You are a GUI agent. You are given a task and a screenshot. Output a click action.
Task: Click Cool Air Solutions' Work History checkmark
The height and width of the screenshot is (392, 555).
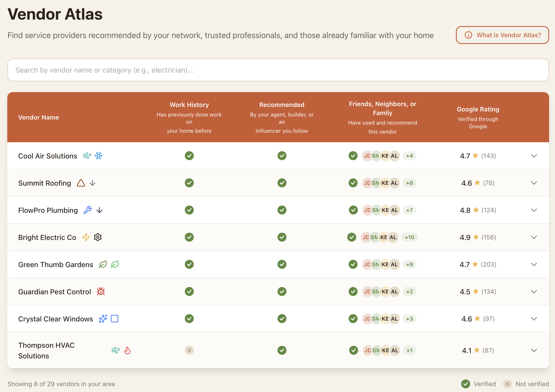pos(189,156)
